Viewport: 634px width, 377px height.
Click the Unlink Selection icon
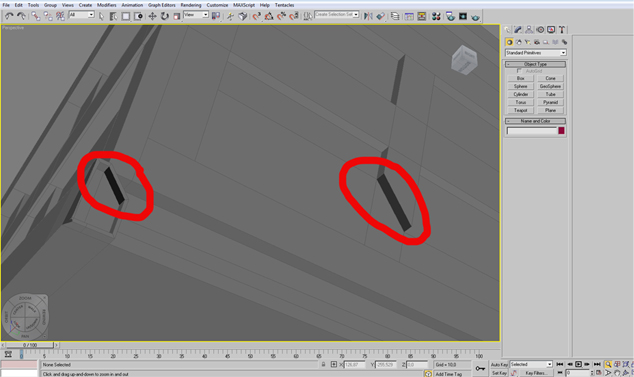coord(48,16)
